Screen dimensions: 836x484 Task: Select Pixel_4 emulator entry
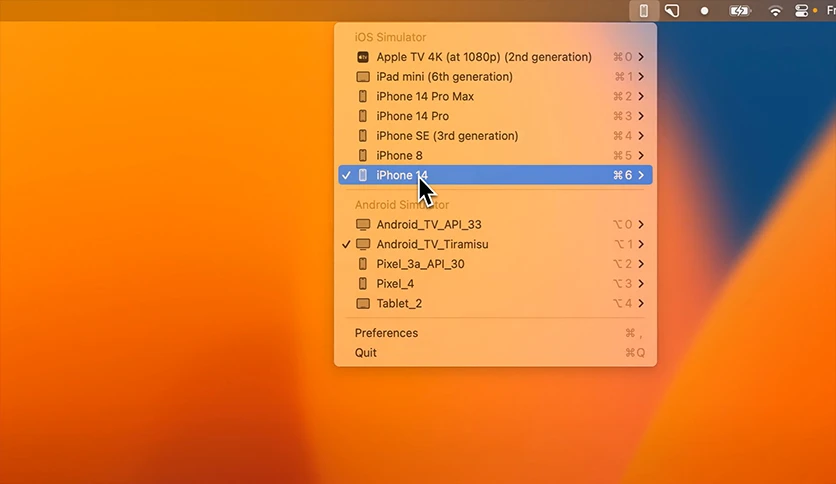click(495, 284)
